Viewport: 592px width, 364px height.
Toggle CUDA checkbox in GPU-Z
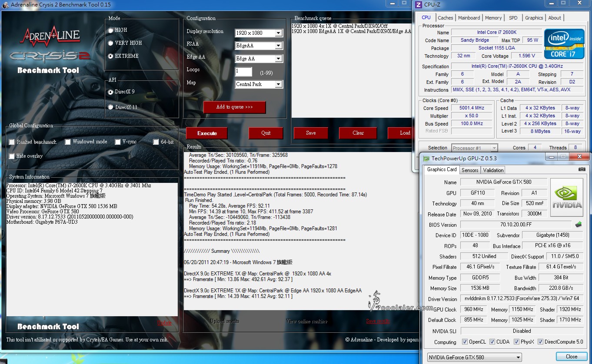[x=492, y=342]
